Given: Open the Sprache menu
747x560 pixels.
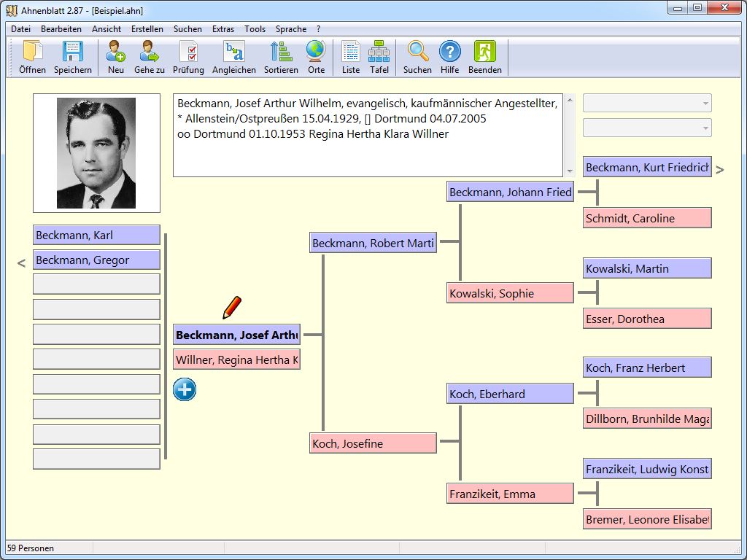Looking at the screenshot, I should coord(291,29).
